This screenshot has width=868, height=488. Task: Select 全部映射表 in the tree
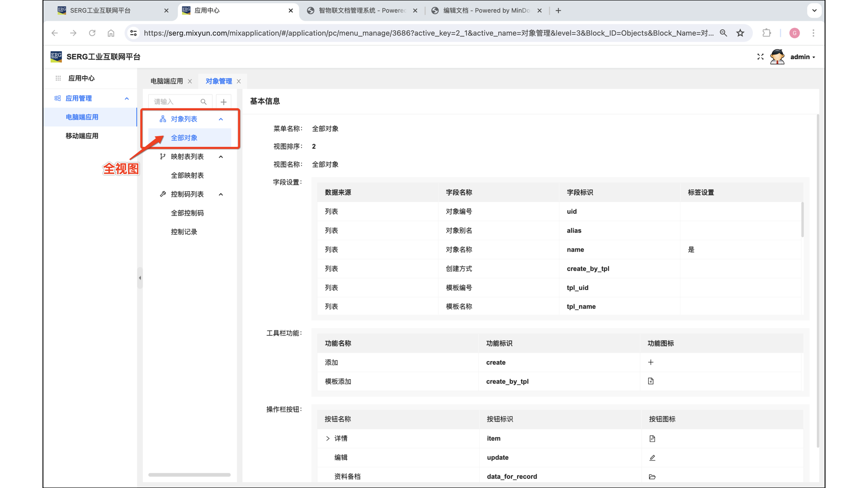187,175
